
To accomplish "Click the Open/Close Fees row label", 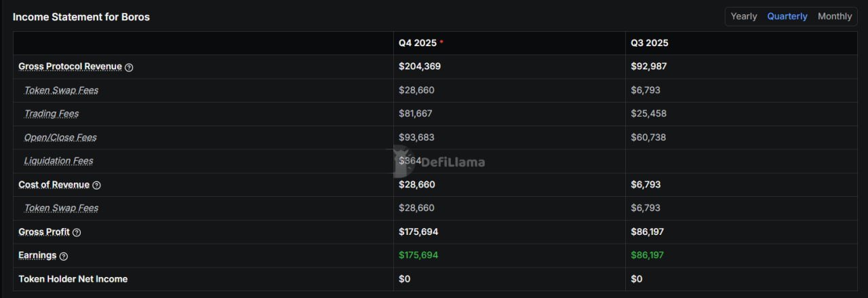I will click(x=60, y=137).
